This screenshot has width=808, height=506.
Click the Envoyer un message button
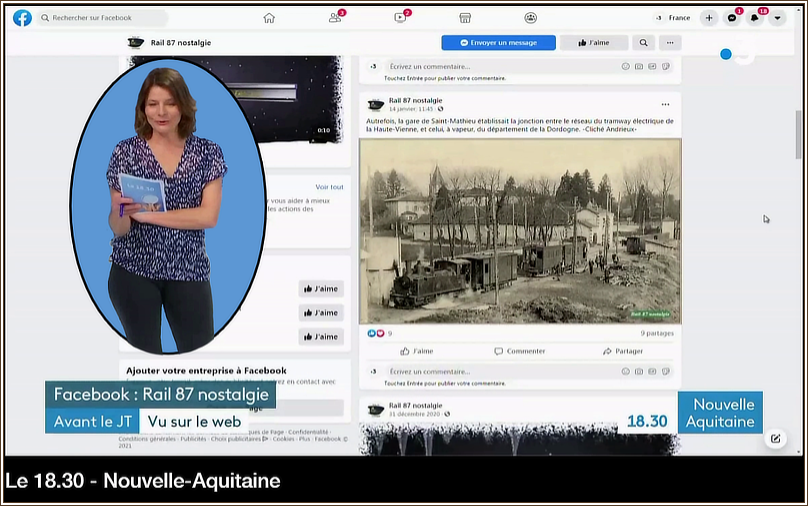coord(498,43)
